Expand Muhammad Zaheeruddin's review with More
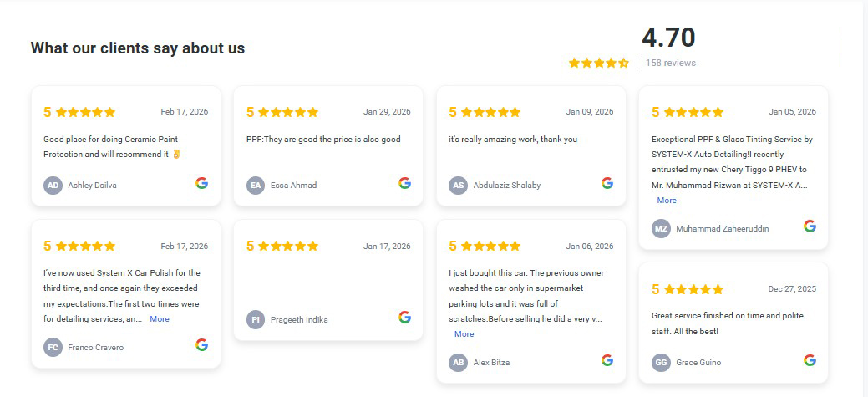This screenshot has width=868, height=397. [x=667, y=201]
